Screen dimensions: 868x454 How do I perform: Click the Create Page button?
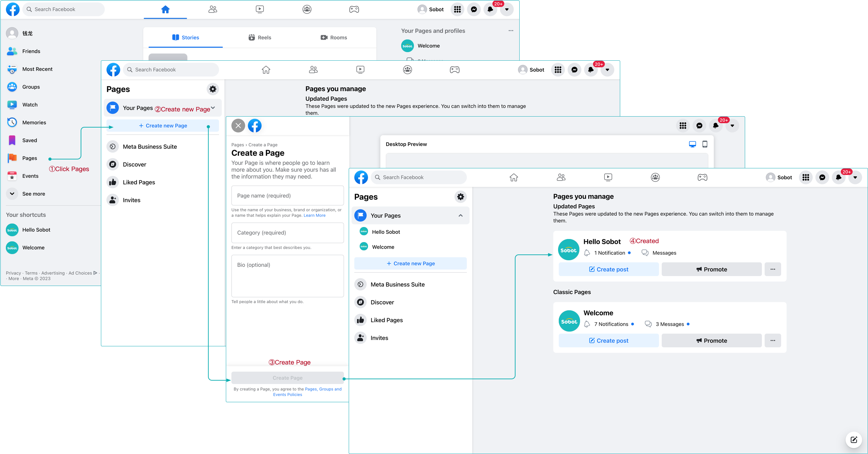click(287, 378)
